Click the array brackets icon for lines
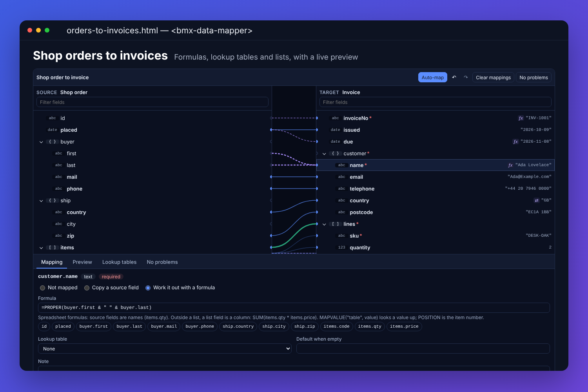The height and width of the screenshot is (392, 588). (336, 224)
